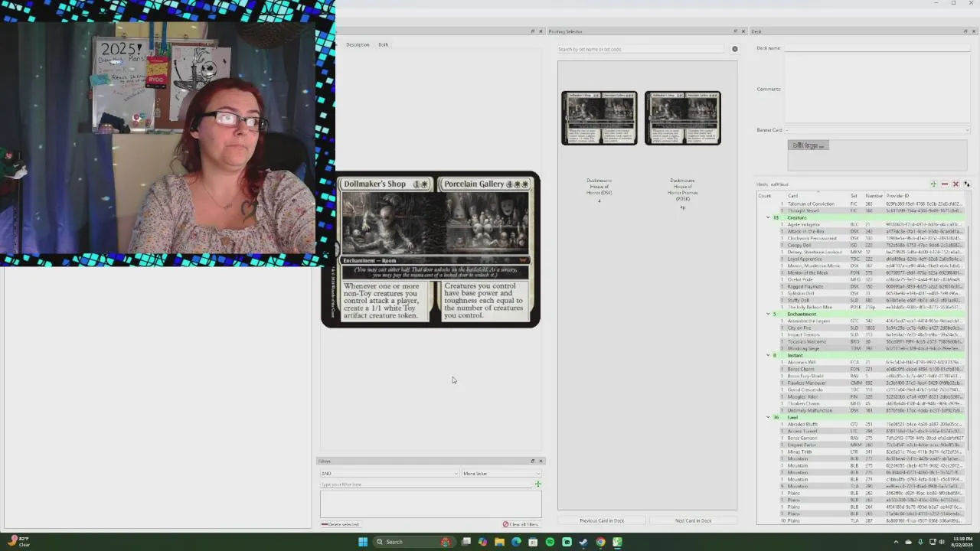Image resolution: width=980 pixels, height=551 pixels.
Task: Open Steam from taskbar
Action: click(583, 542)
